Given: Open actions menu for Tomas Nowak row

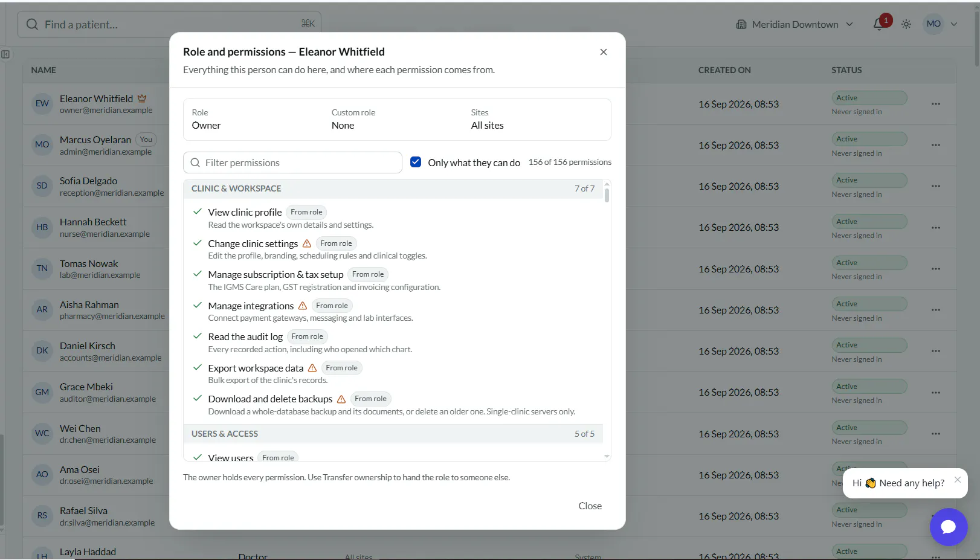Looking at the screenshot, I should tap(936, 269).
